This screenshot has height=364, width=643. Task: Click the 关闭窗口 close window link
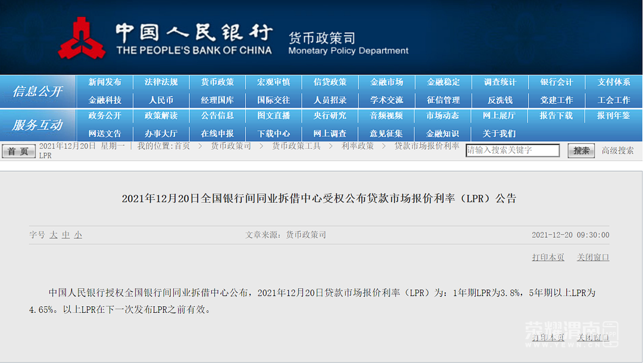pos(592,257)
